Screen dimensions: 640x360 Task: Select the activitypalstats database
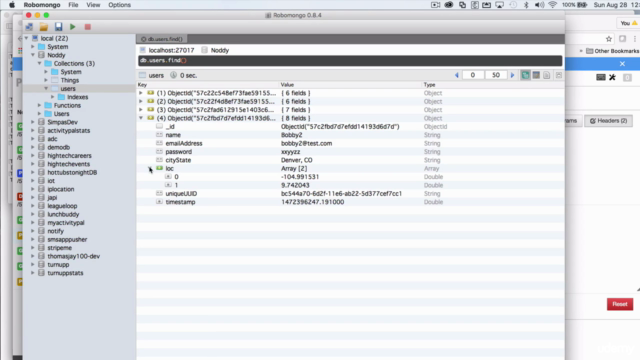[x=69, y=131]
